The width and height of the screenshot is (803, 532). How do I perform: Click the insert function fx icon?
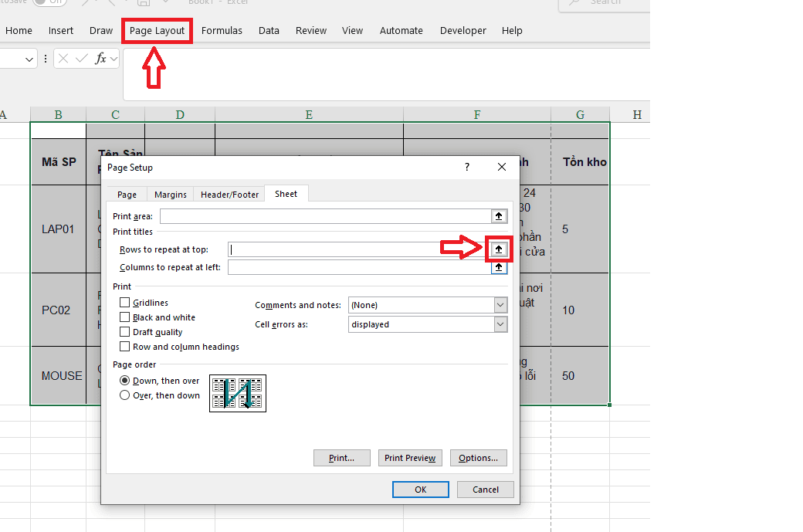101,59
